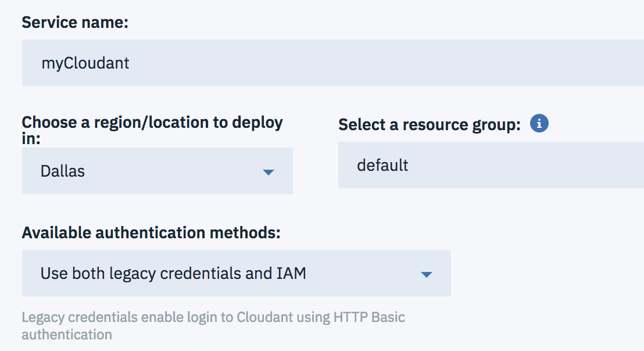
Task: Click the caret arrow in the authentication dropdown
Action: pyautogui.click(x=426, y=274)
